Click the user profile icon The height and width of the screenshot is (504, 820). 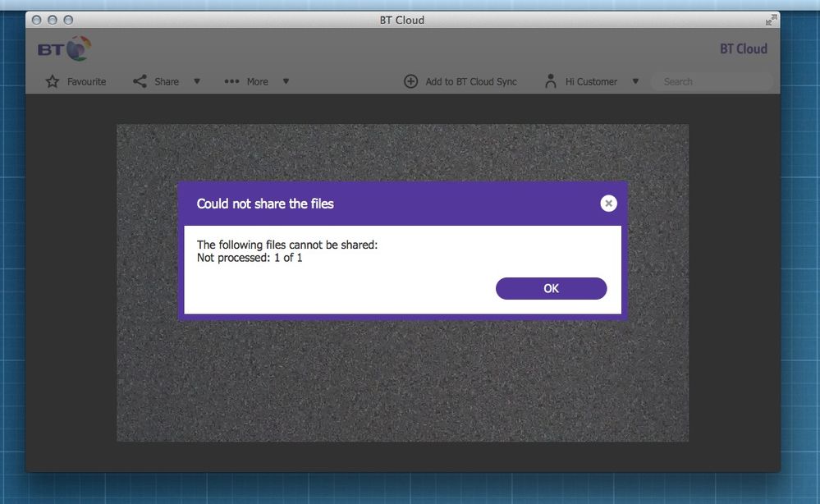tap(551, 81)
